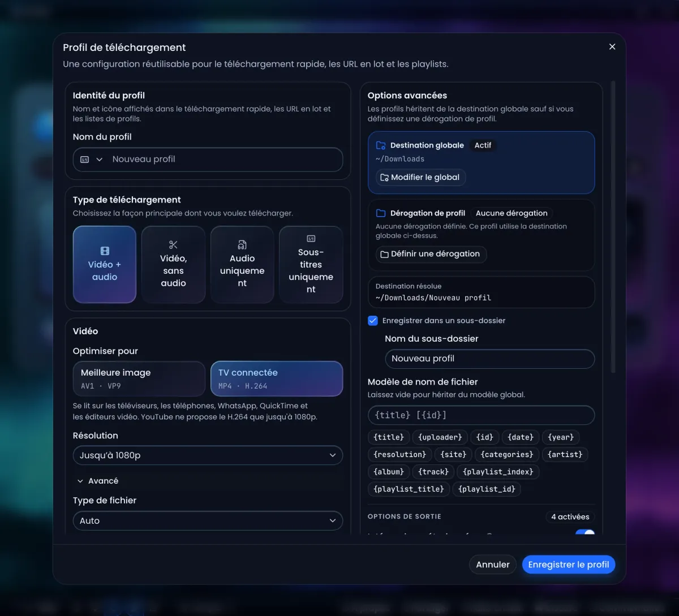Click the music file icon in Audio uniquement

click(242, 245)
